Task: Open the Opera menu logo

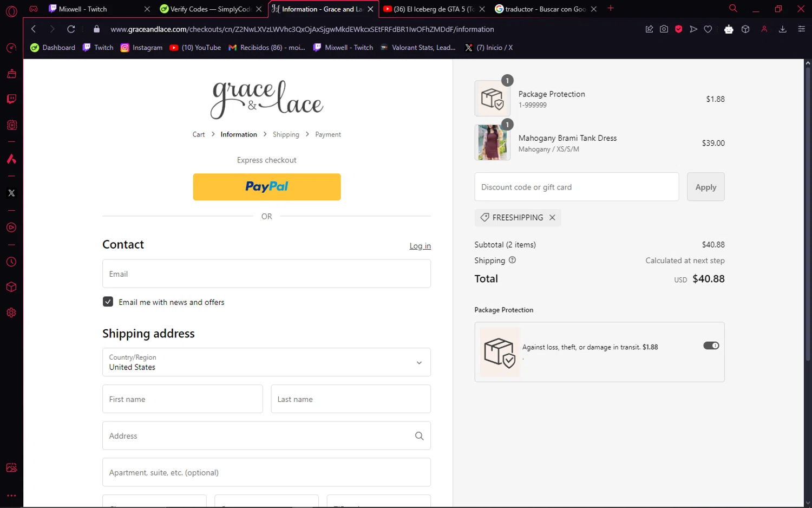Action: point(11,11)
